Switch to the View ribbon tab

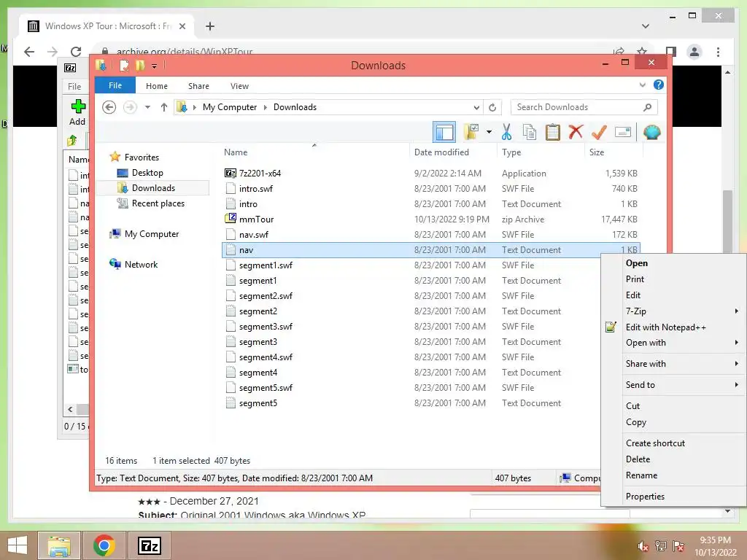(x=239, y=86)
